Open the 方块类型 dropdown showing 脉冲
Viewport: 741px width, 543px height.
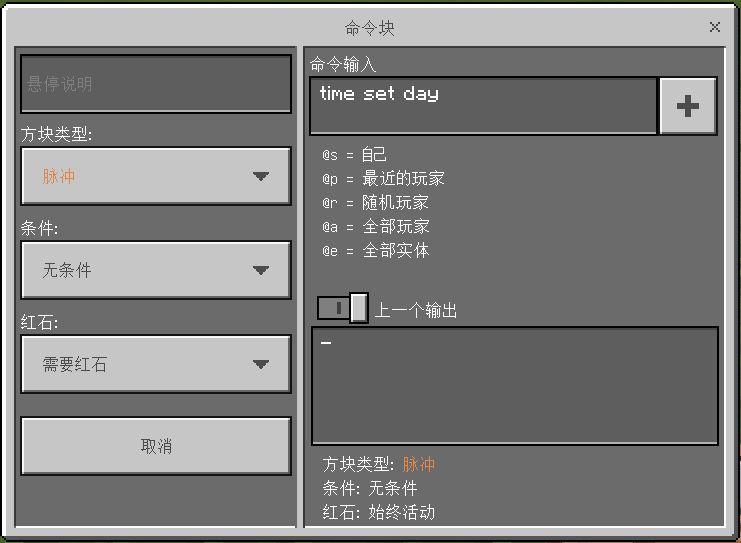(156, 176)
